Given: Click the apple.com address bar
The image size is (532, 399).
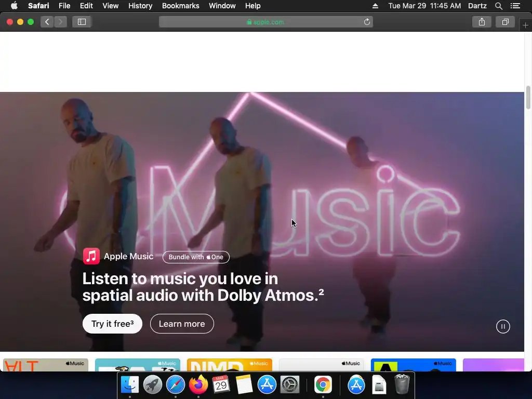Looking at the screenshot, I should (x=265, y=22).
